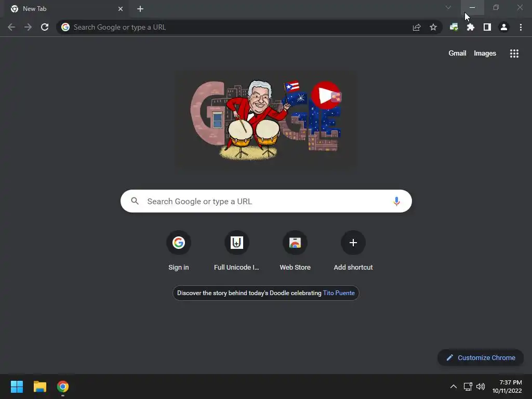Expand the tab search chevron
Screen dimensions: 532x399
(x=448, y=7)
